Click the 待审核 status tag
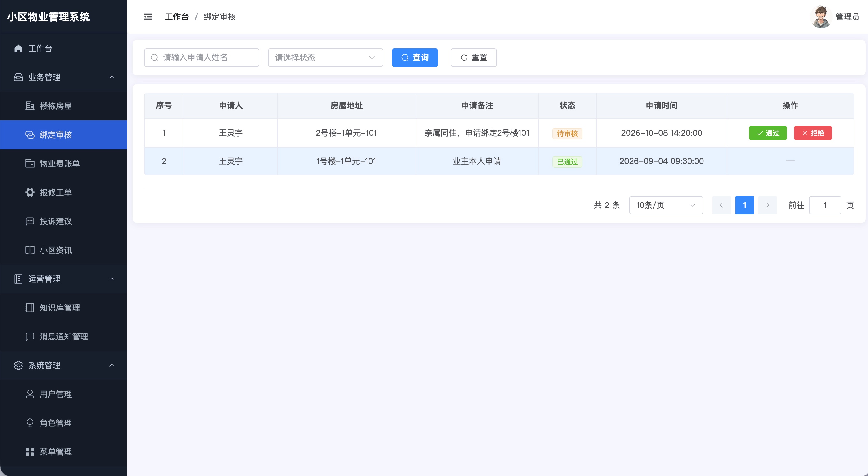Screen dimensions: 868x476 (567, 133)
